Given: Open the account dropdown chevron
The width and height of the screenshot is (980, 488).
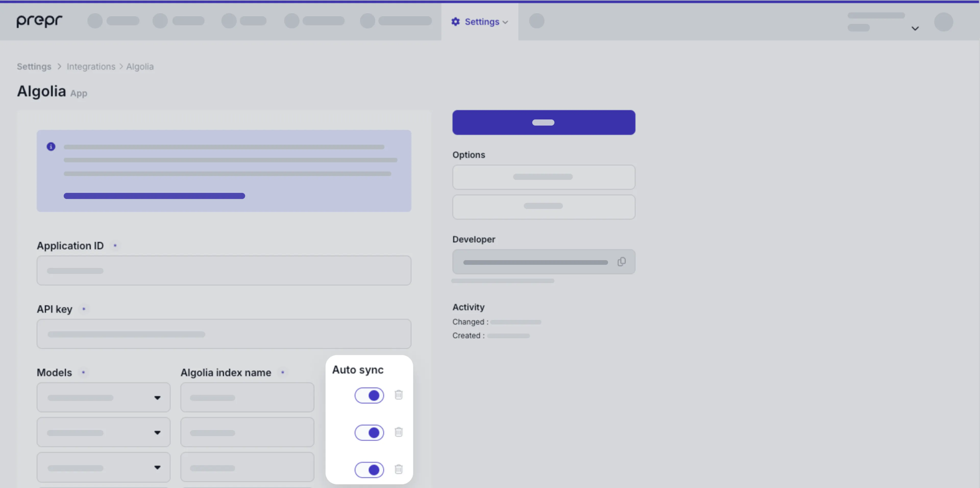Looking at the screenshot, I should 915,29.
